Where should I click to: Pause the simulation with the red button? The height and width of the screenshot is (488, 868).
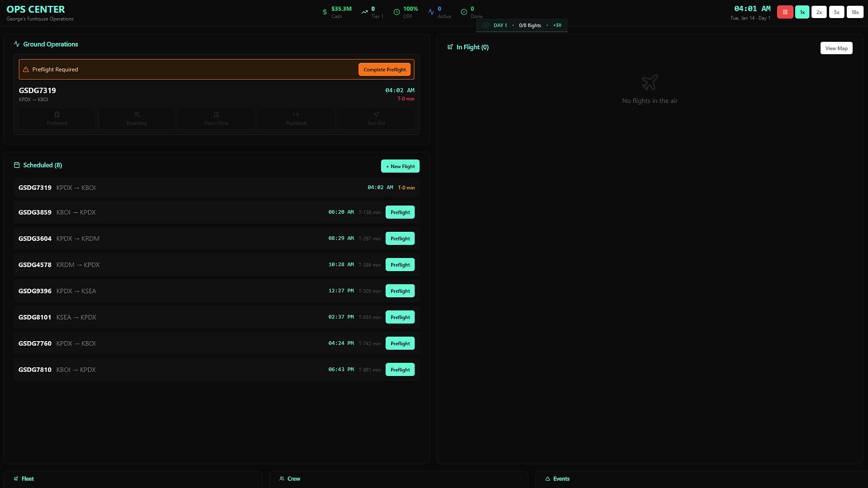(x=785, y=12)
